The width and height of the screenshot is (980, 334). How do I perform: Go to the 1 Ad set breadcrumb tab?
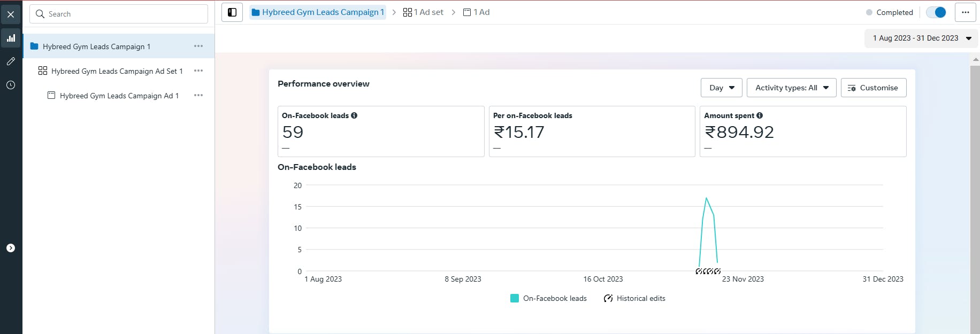[x=423, y=12]
